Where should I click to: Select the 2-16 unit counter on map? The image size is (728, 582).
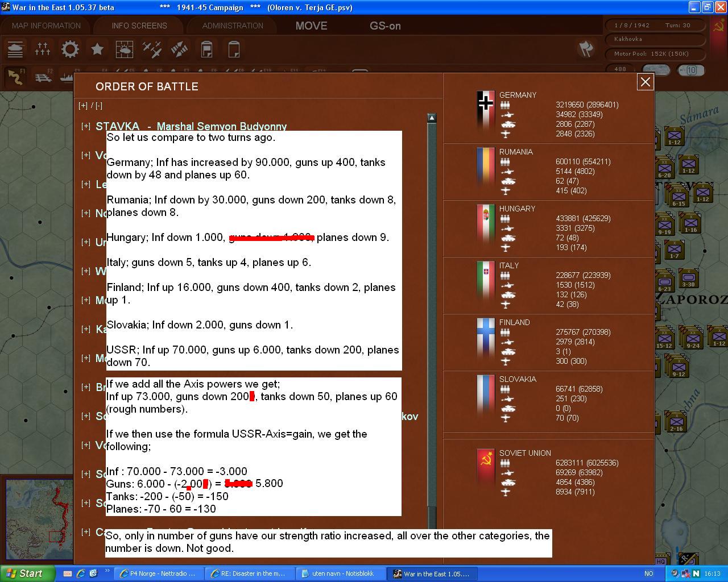pyautogui.click(x=676, y=422)
